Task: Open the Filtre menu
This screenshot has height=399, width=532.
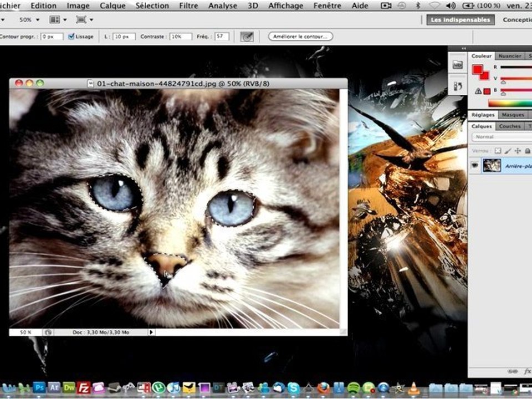Action: pos(188,6)
